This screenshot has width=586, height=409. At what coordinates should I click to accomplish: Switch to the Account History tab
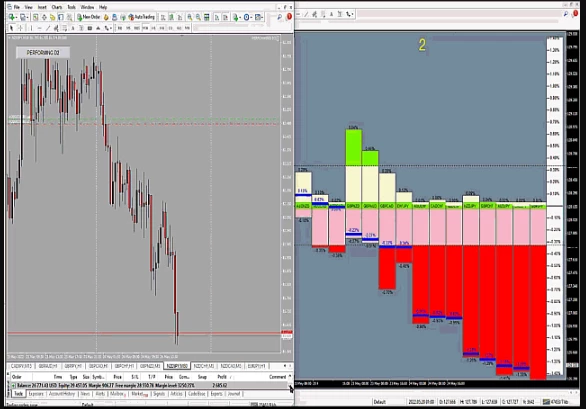(62, 394)
